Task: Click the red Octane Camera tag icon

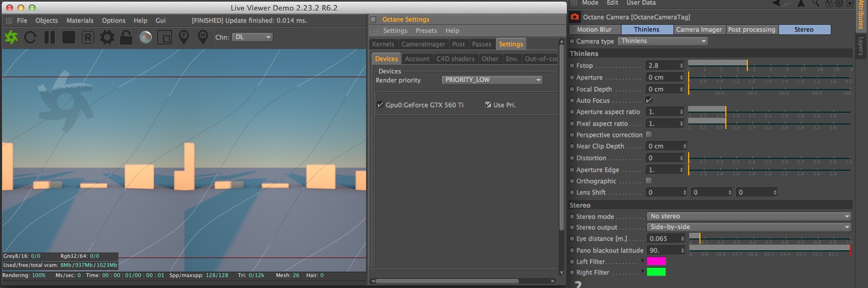Action: point(575,17)
